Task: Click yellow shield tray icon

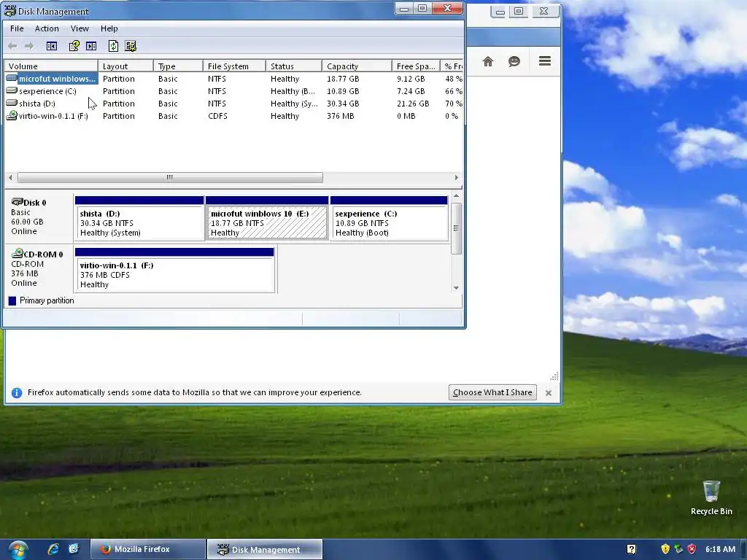Action: point(665,549)
